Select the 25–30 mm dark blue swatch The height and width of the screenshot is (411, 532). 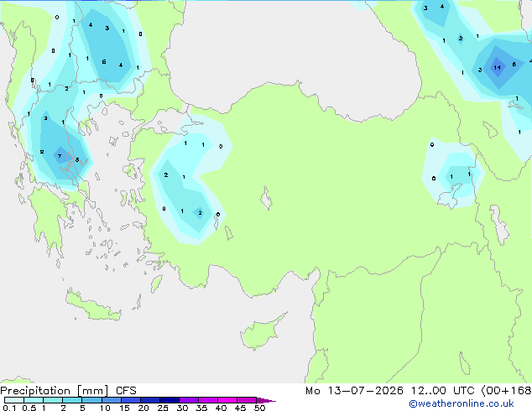(x=170, y=400)
